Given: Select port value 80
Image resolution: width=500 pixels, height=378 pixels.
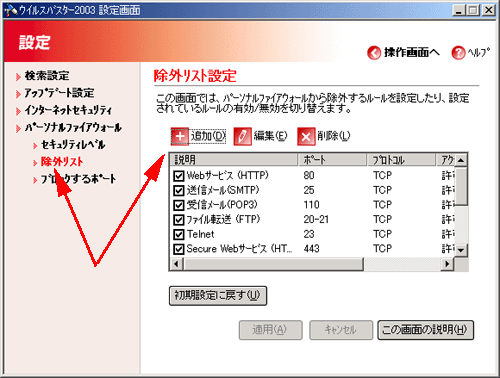Looking at the screenshot, I should pyautogui.click(x=309, y=175).
